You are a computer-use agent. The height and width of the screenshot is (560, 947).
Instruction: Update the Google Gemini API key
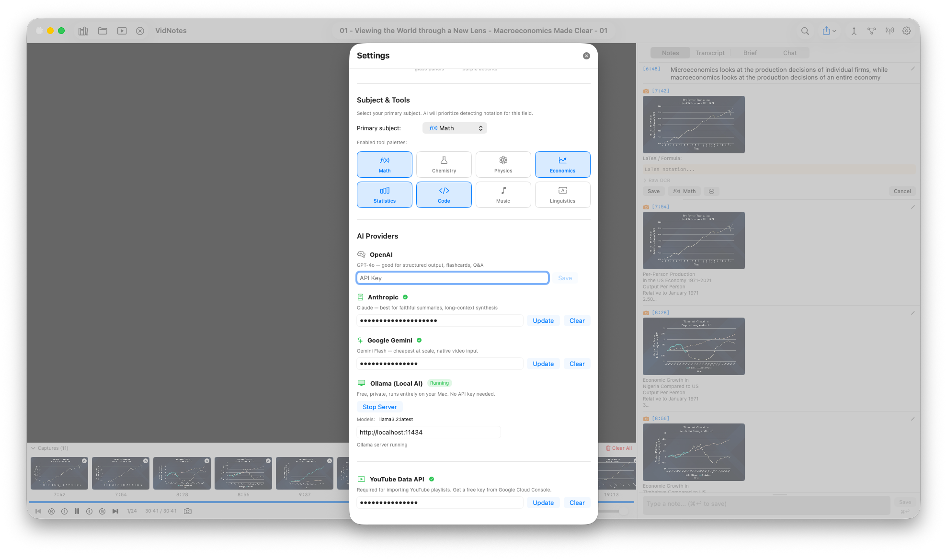click(543, 364)
